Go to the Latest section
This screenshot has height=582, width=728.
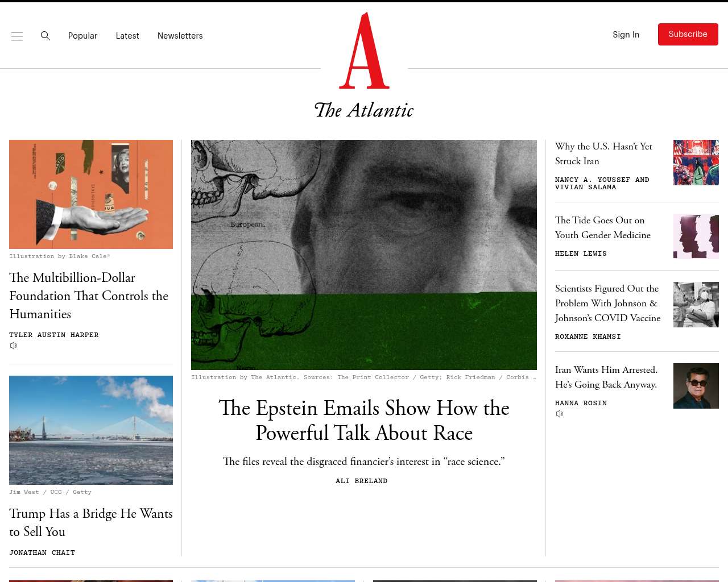coord(127,36)
